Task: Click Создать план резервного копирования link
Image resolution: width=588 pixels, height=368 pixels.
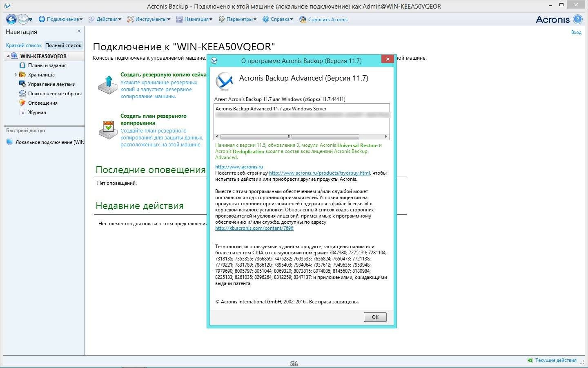Action: [154, 119]
